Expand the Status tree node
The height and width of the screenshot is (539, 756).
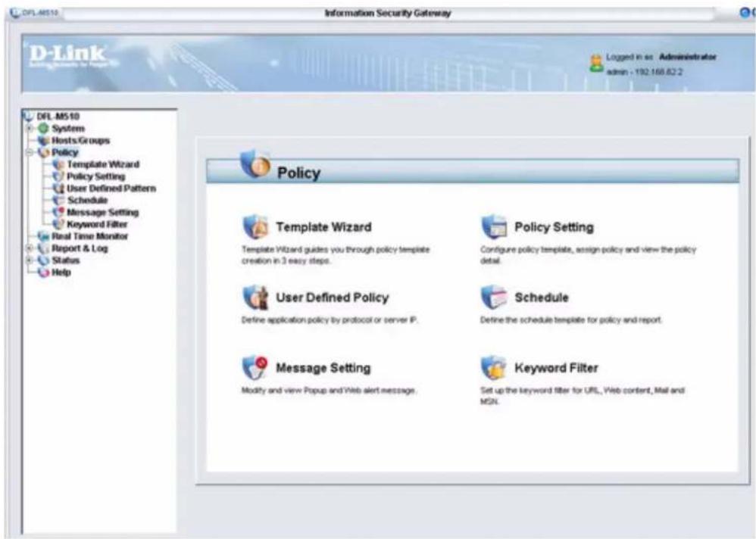[30, 260]
